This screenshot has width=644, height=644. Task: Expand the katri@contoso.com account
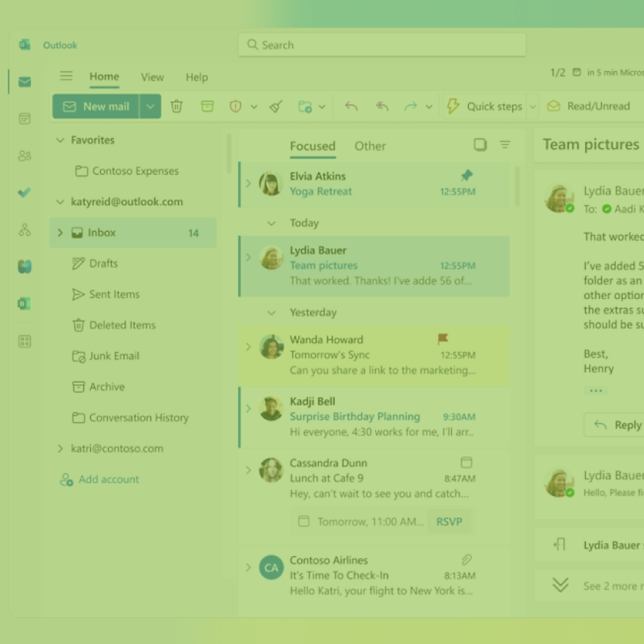coord(60,448)
